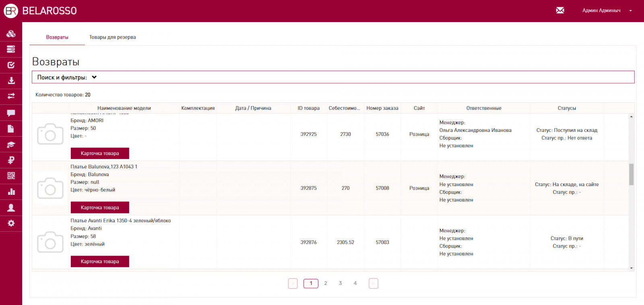Click the table's vertical scrollbar thumb

click(x=632, y=174)
